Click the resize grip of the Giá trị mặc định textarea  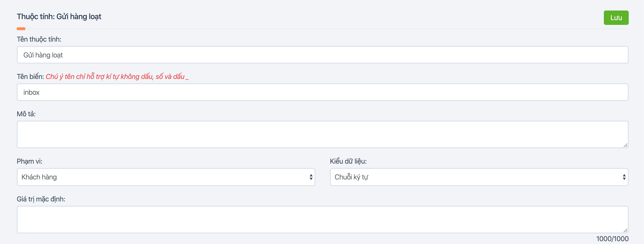tap(625, 230)
